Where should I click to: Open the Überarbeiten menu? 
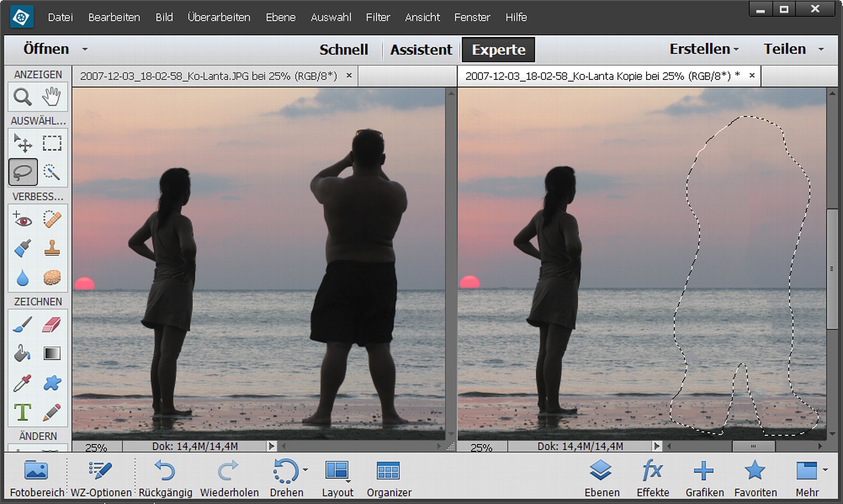pyautogui.click(x=219, y=17)
